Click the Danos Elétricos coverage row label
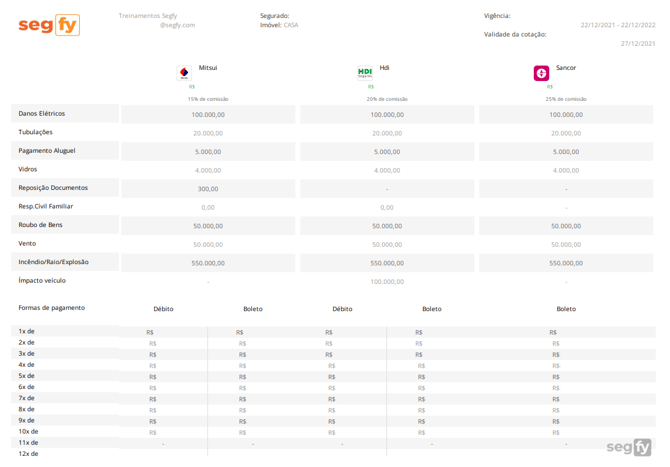The image size is (670, 467). coord(41,114)
